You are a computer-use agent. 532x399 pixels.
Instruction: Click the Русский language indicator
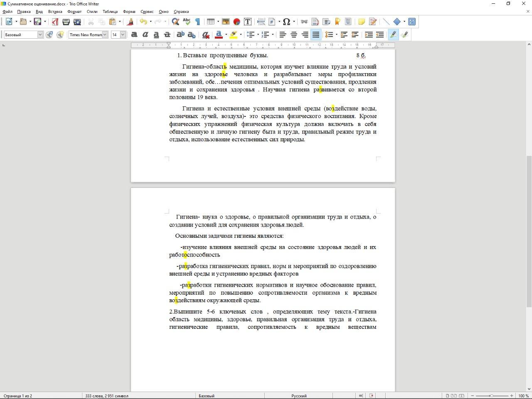[x=299, y=396]
